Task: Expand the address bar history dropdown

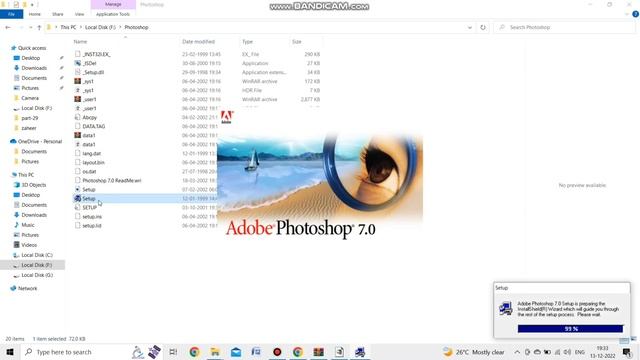Action: 470,27
